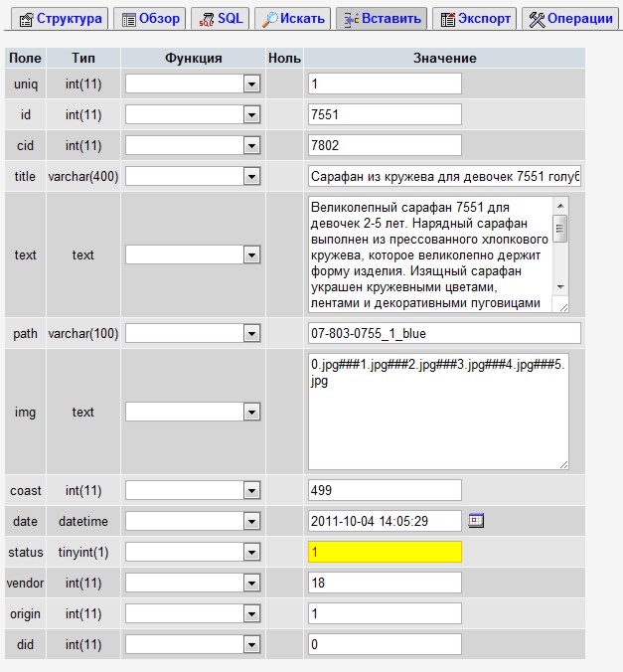Click the path field with 07-803-0755_1_blue

[444, 332]
